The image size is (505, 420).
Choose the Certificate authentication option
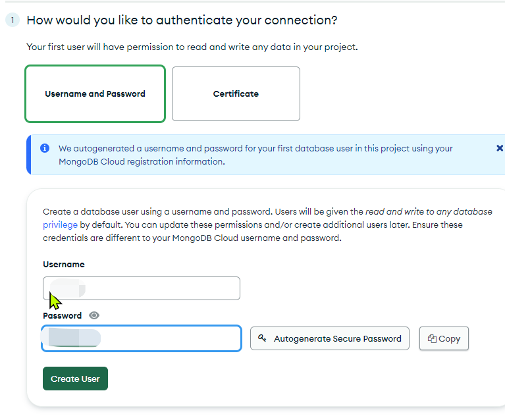coord(236,93)
